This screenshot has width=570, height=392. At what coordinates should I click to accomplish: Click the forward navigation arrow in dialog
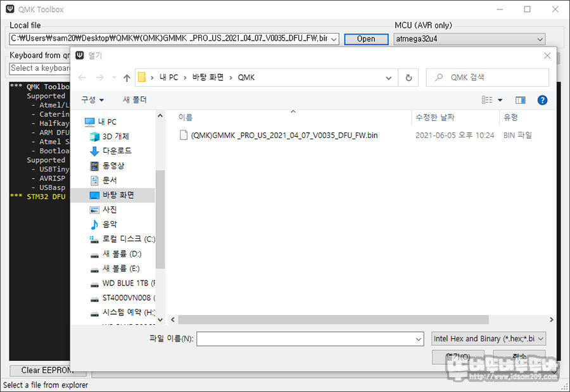tap(99, 77)
